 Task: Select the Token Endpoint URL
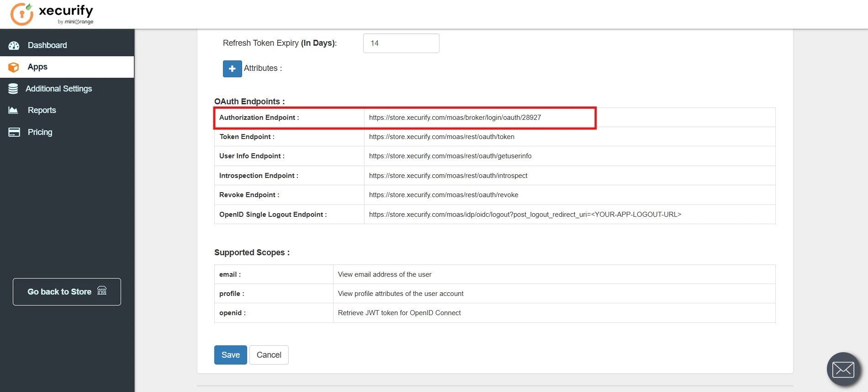(x=442, y=137)
